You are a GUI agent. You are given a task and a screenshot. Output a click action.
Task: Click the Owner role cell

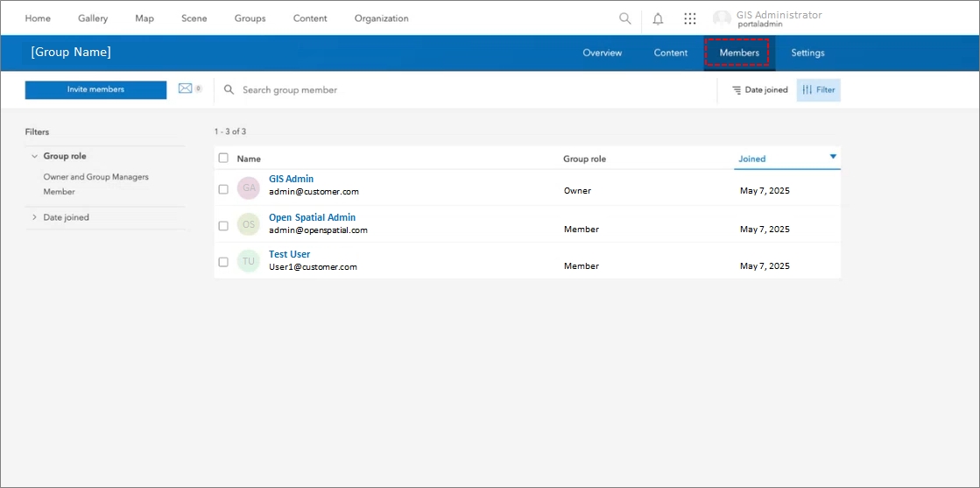point(577,191)
